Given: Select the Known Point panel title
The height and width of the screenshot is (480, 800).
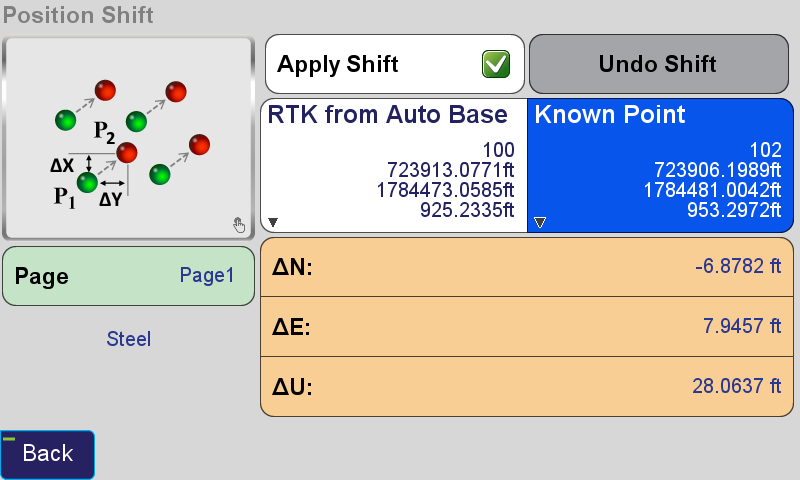Looking at the screenshot, I should pos(610,115).
